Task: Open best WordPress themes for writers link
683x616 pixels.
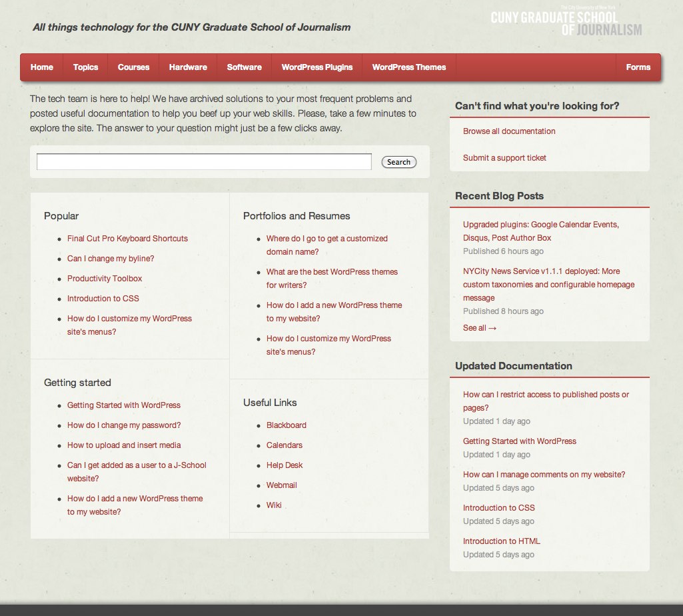Action: [332, 278]
